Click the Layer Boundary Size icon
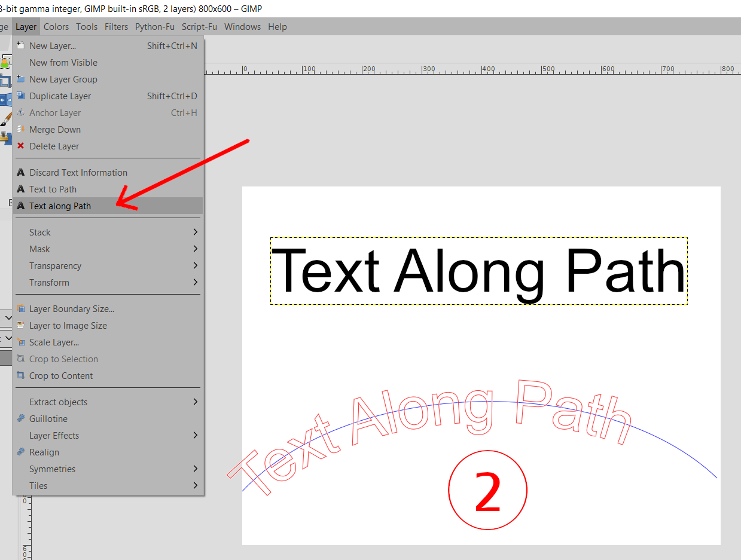Image resolution: width=741 pixels, height=560 pixels. pos(21,308)
